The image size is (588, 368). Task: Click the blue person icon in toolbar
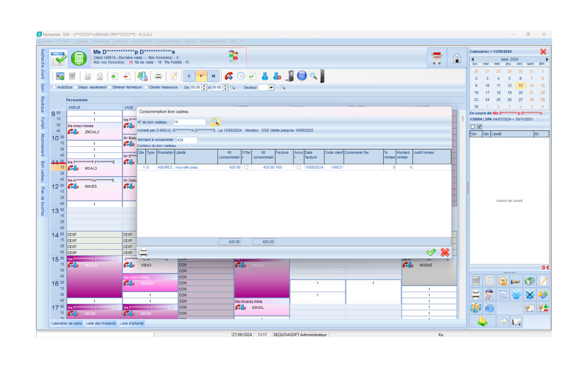[265, 76]
